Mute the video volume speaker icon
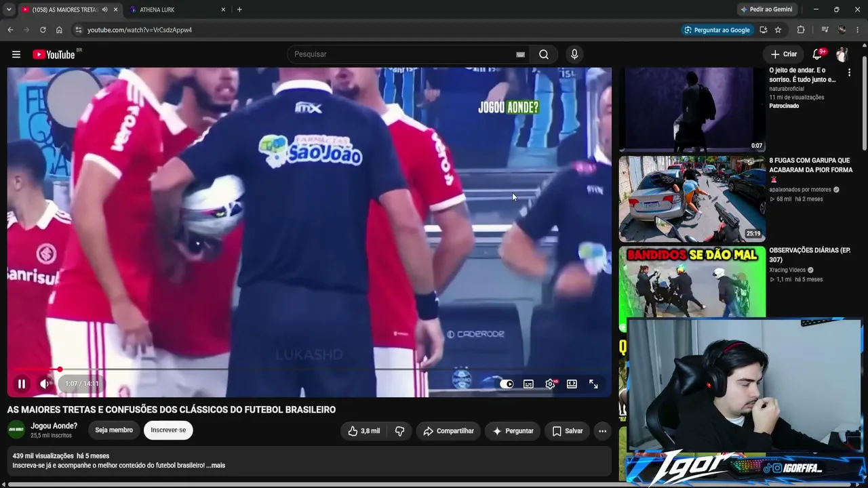 [45, 384]
